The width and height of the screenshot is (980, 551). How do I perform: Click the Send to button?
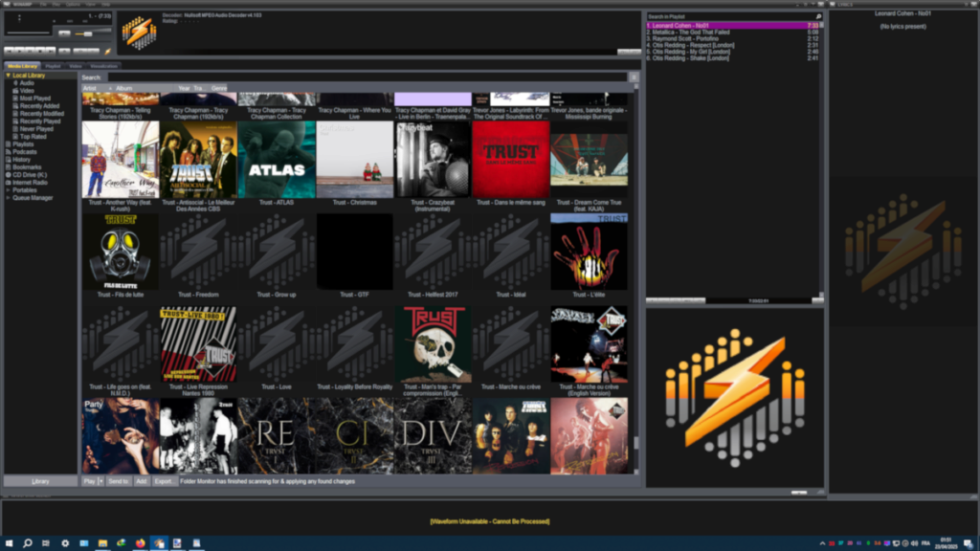(x=118, y=482)
